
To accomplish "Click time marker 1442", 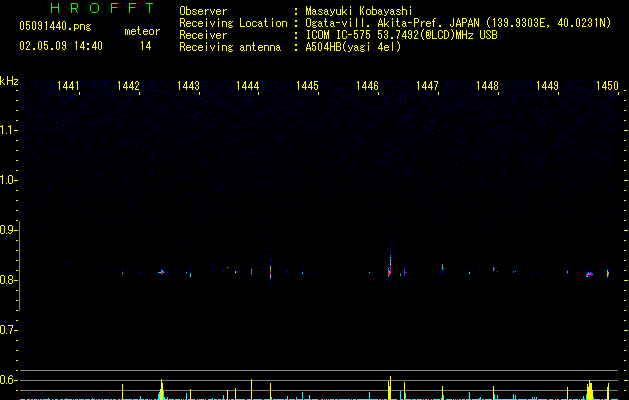I will (x=128, y=86).
